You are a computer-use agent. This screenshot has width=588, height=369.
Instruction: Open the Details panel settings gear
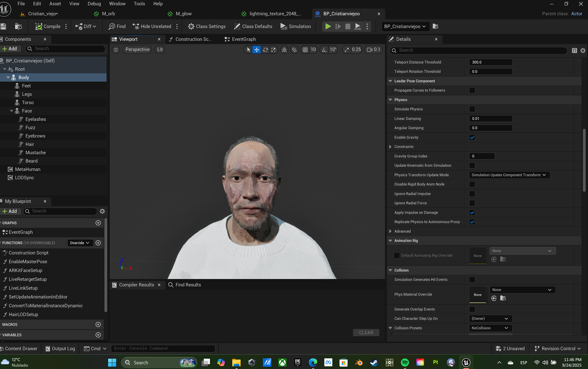point(583,51)
